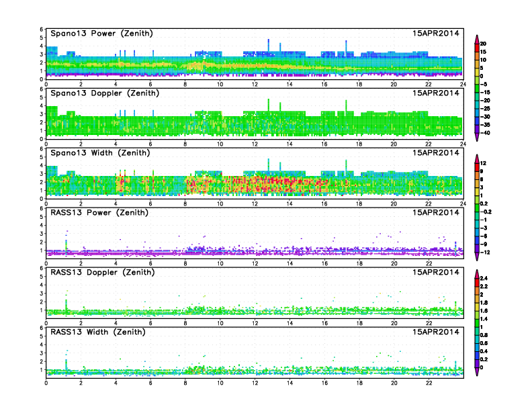The height and width of the screenshot is (411, 532).
Task: Pick the red swatch between 20 and 15
Action: pyautogui.click(x=477, y=48)
